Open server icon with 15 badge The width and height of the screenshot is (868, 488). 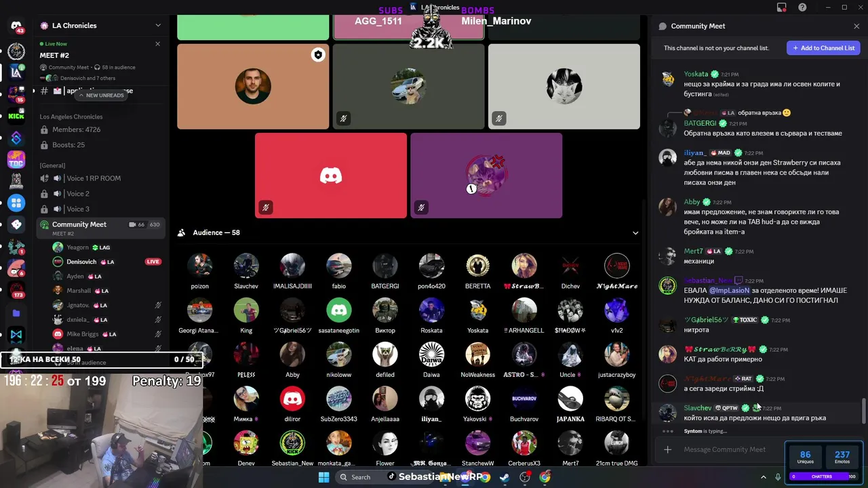click(x=16, y=94)
